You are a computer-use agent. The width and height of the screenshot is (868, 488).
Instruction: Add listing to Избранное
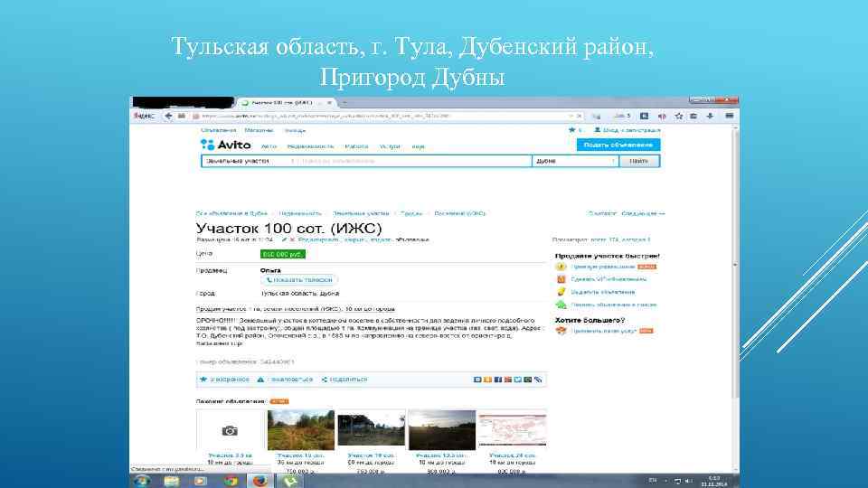tap(224, 380)
